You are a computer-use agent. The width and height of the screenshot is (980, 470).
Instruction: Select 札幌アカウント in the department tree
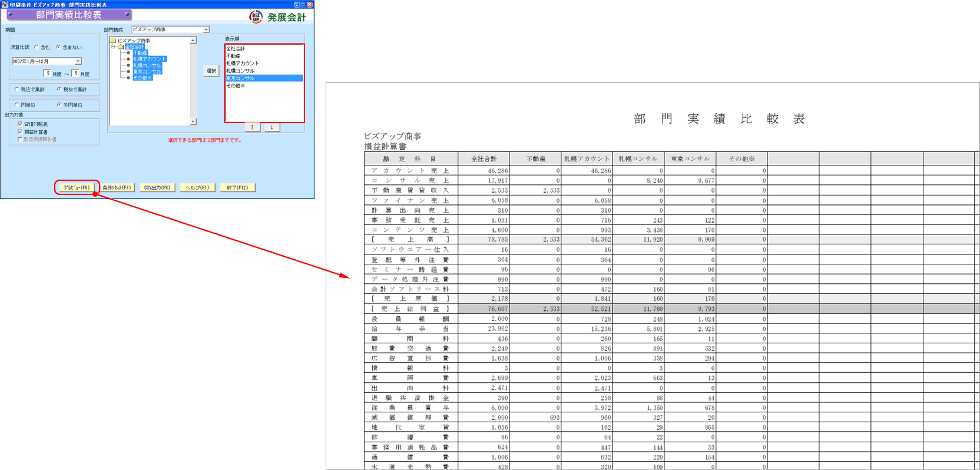point(150,59)
